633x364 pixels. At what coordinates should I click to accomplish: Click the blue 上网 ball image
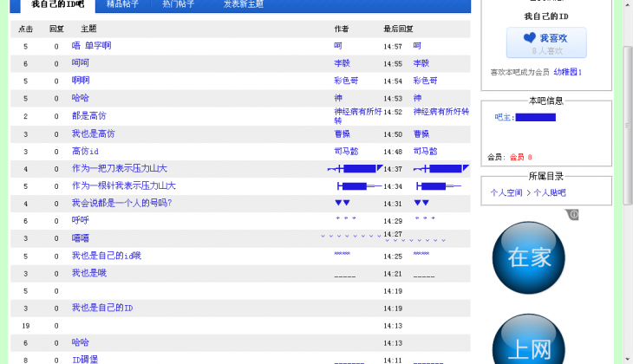pos(528,342)
